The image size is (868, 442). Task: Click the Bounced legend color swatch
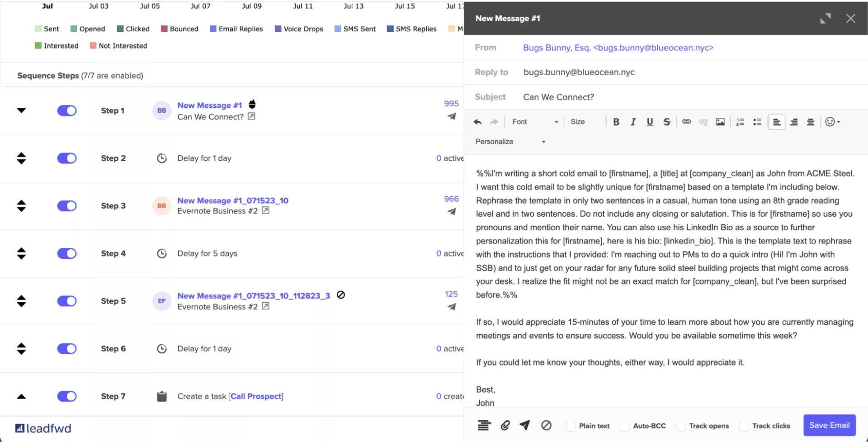164,29
